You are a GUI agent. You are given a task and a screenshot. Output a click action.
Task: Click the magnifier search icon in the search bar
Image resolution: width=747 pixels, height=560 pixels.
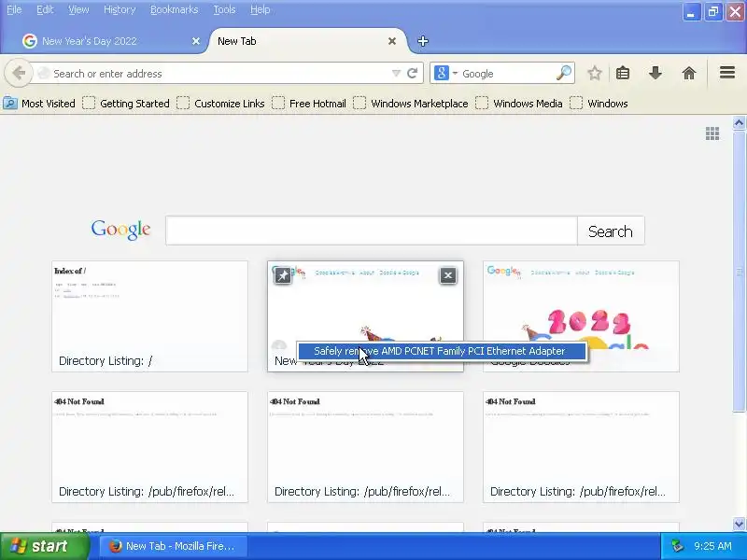(x=564, y=74)
